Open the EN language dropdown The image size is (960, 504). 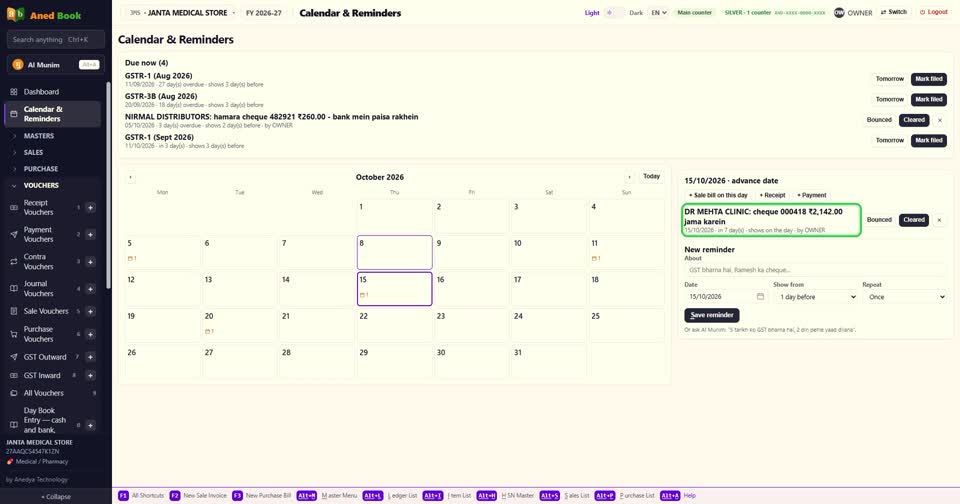pos(658,12)
